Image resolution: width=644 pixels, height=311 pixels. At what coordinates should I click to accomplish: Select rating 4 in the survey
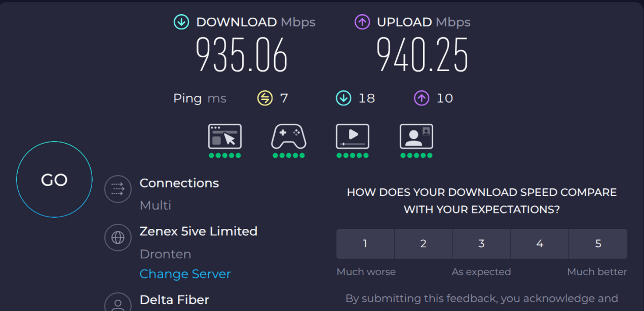point(540,244)
